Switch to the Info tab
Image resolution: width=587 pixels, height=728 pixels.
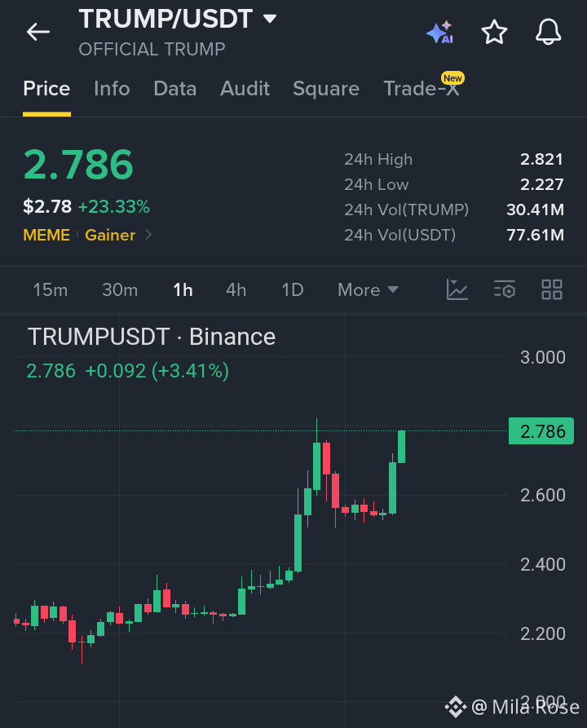[x=112, y=89]
